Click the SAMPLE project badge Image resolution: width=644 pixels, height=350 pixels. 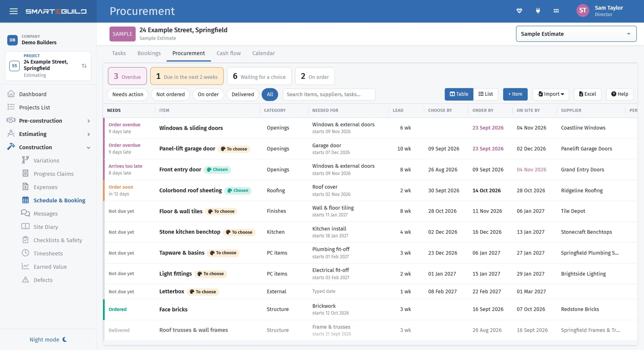point(122,34)
